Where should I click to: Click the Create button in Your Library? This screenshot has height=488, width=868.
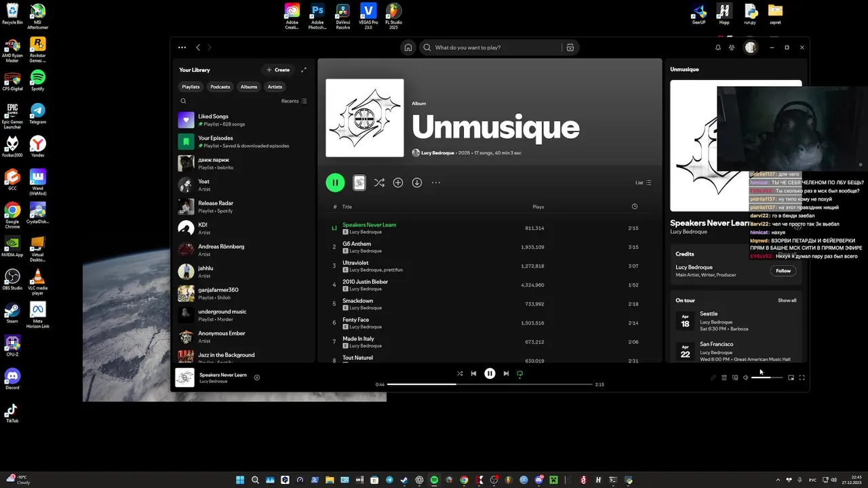pos(278,70)
